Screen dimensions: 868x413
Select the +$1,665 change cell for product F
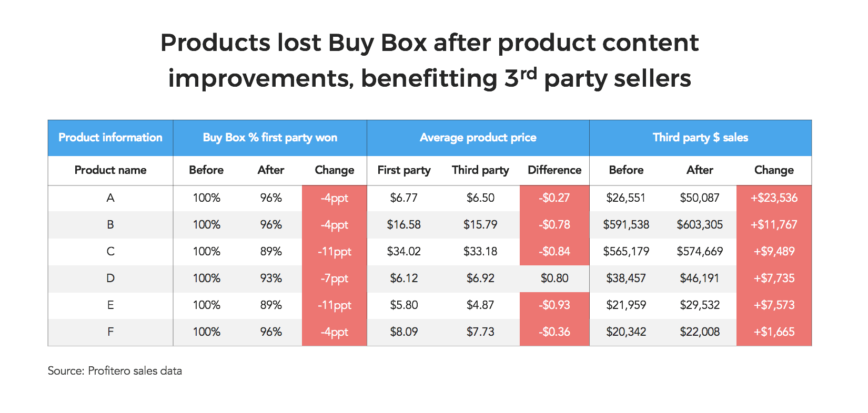[x=774, y=332]
